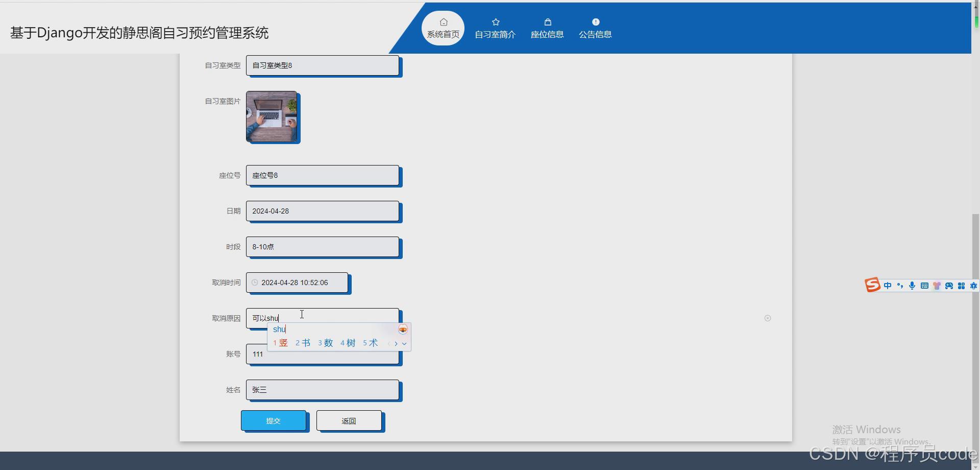Image resolution: width=980 pixels, height=470 pixels.
Task: Click the 自习室类型 field
Action: [x=323, y=65]
